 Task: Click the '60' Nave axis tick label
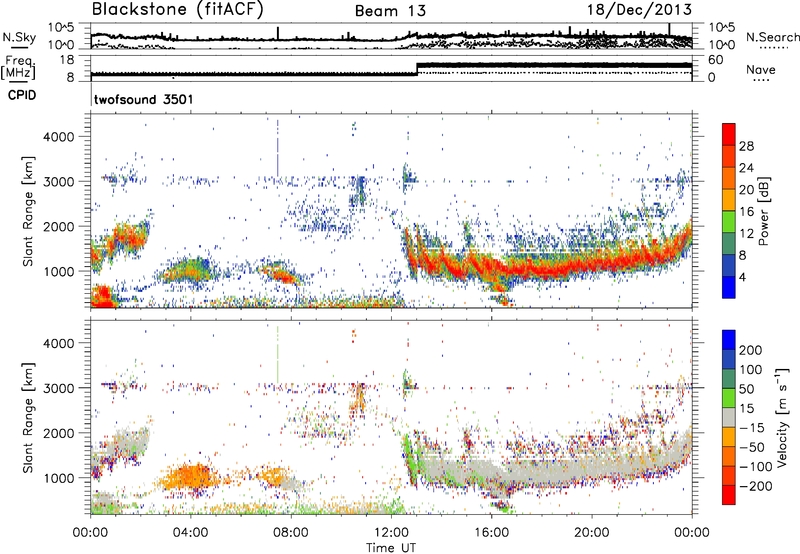[716, 60]
